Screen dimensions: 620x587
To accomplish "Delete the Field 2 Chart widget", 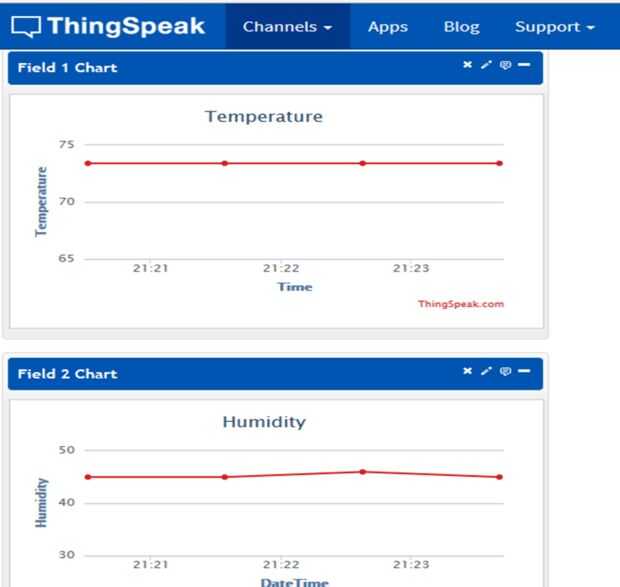I will (x=467, y=372).
